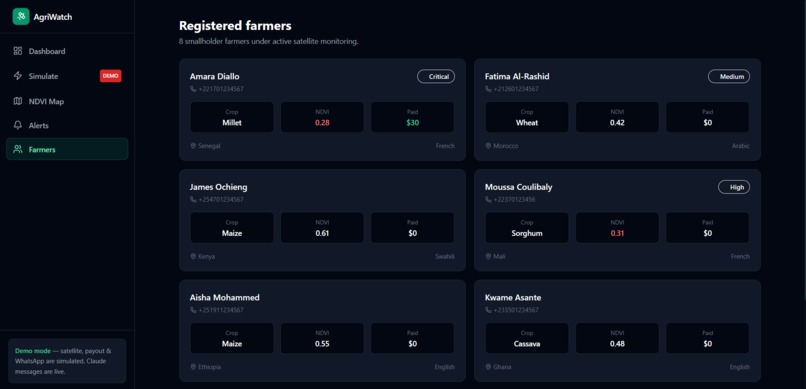806x389 pixels.
Task: Click the farmers monitoring subtitle text
Action: click(269, 42)
